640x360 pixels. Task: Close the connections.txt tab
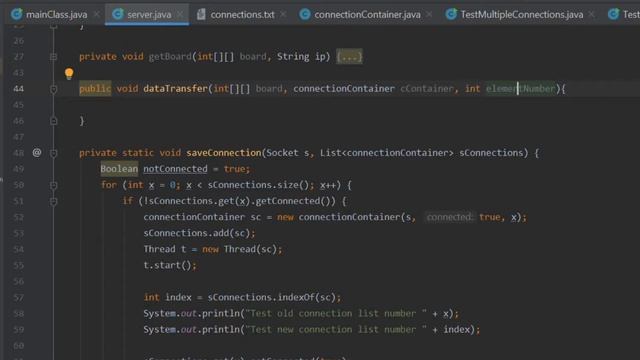pyautogui.click(x=283, y=15)
